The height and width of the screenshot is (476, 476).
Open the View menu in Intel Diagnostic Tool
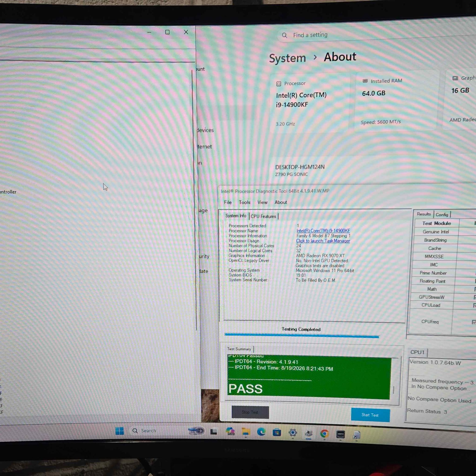(x=262, y=202)
